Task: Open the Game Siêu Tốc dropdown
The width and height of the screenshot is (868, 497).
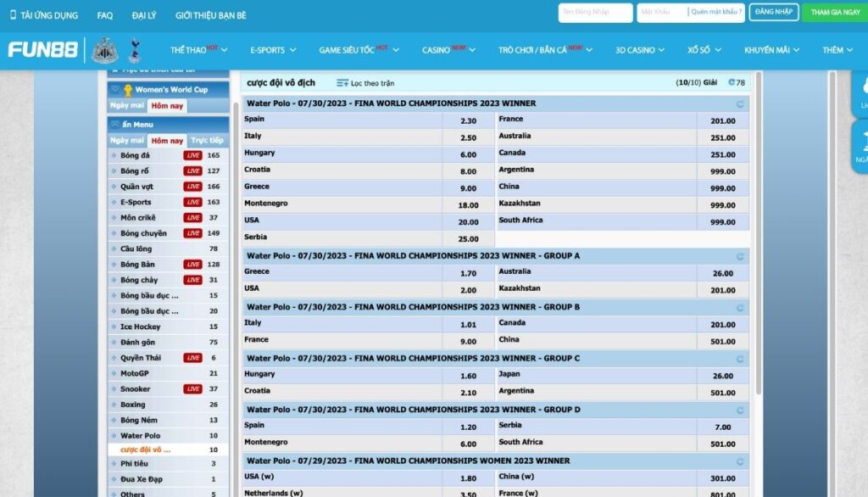Action: [359, 50]
